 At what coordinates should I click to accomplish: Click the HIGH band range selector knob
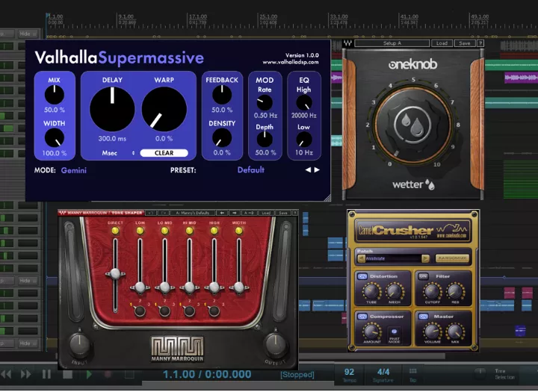point(214,311)
